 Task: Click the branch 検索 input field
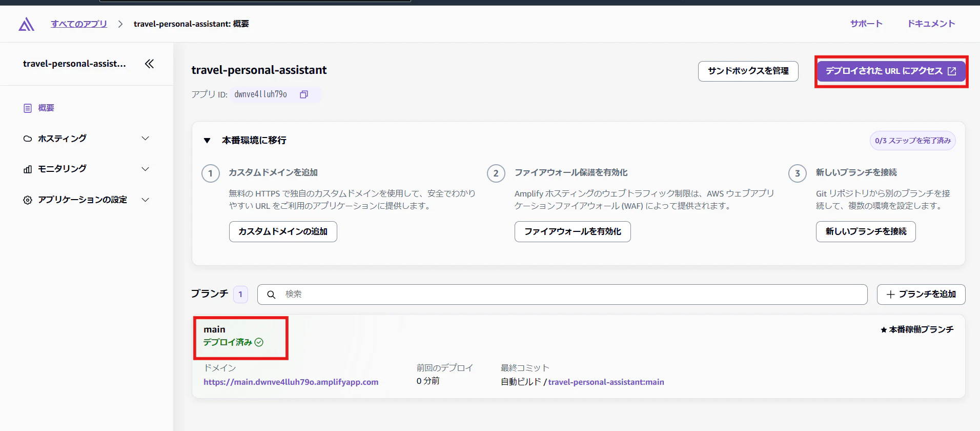562,295
